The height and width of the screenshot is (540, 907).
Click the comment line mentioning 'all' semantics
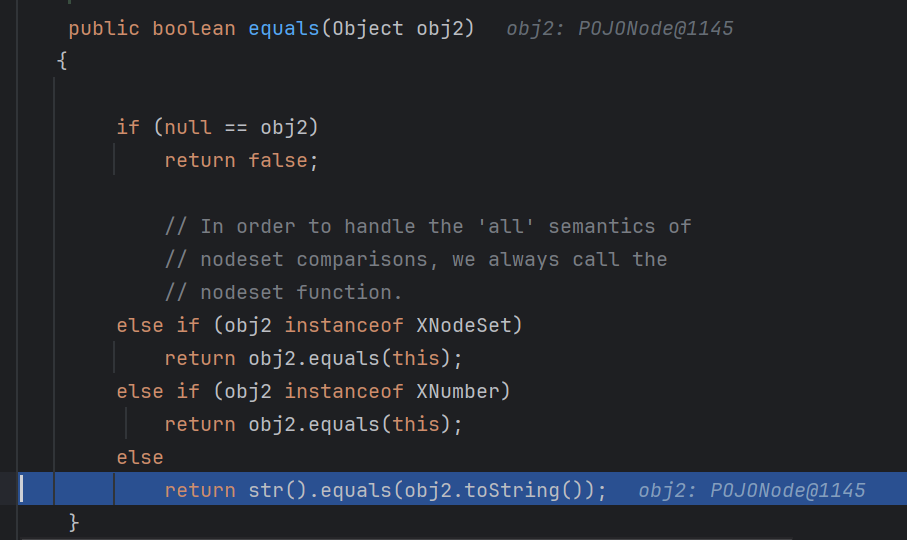point(428,226)
